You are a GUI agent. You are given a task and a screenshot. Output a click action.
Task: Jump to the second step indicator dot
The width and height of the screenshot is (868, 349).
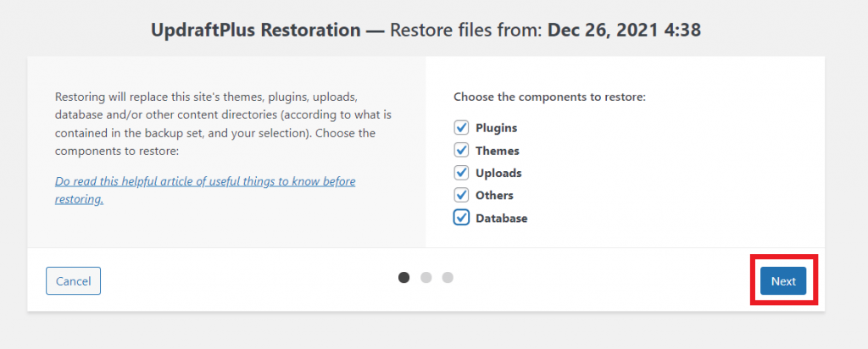tap(426, 277)
